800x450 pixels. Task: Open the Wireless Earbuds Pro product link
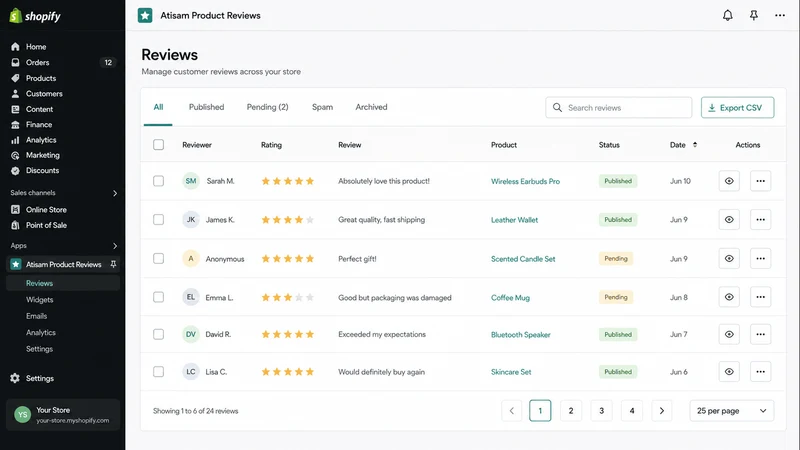pyautogui.click(x=525, y=181)
